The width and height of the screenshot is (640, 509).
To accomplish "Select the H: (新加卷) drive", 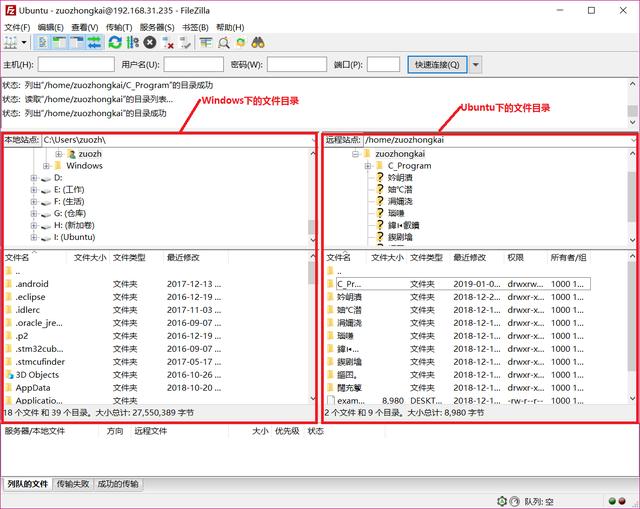I will tap(74, 225).
